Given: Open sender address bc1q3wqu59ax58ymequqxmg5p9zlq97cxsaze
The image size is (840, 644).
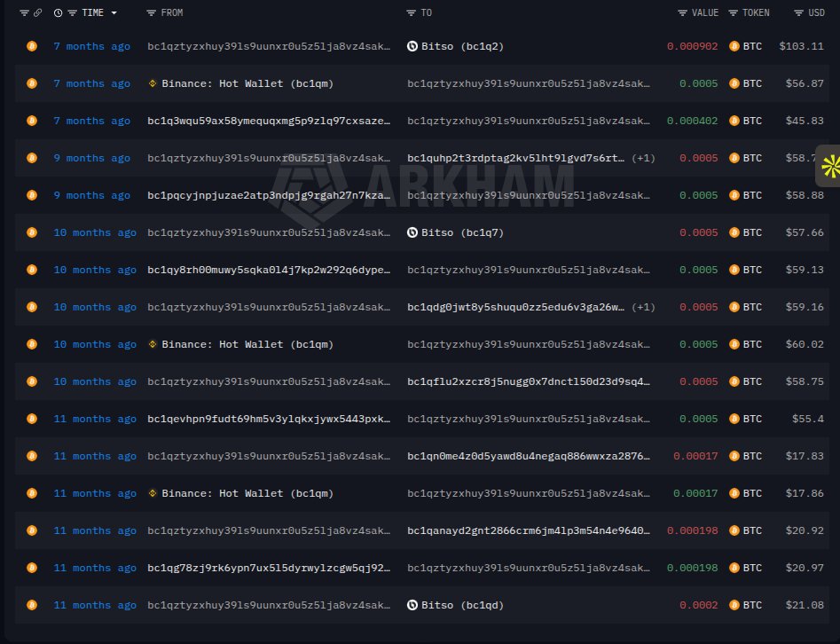Looking at the screenshot, I should (269, 122).
